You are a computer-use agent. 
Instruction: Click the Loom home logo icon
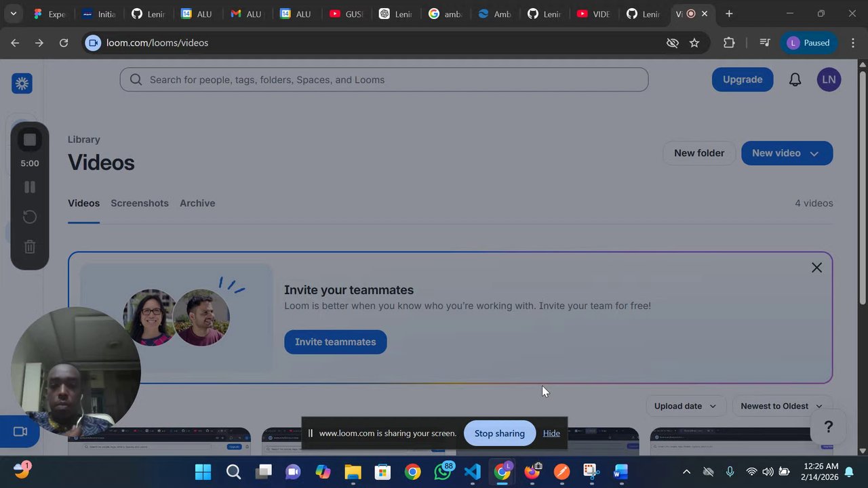click(22, 83)
